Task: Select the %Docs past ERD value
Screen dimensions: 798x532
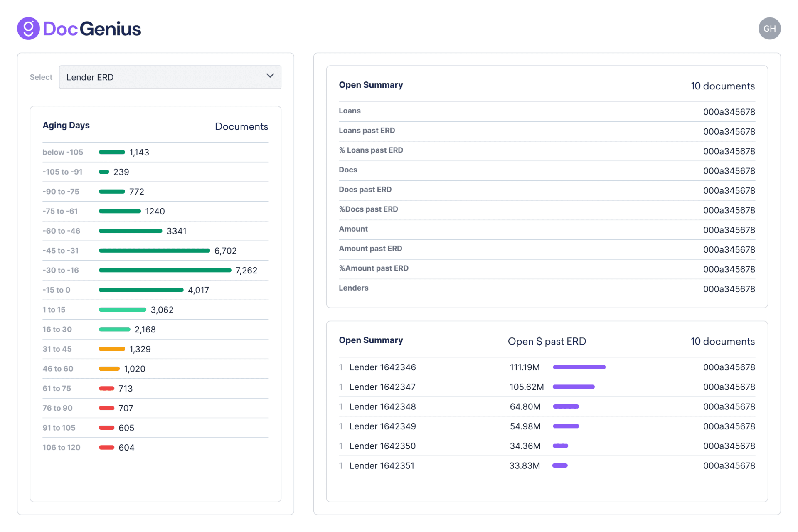Action: tap(729, 210)
